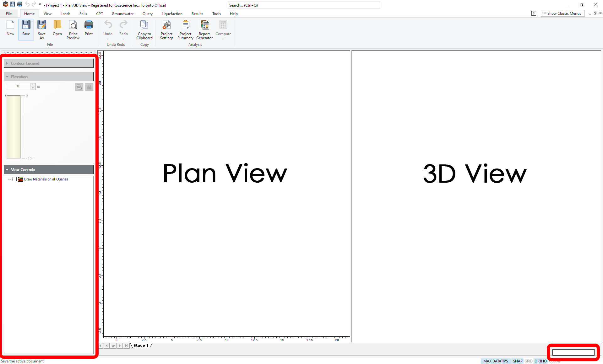This screenshot has width=603, height=364.
Task: Select the Stage 1 tab
Action: [x=141, y=345]
